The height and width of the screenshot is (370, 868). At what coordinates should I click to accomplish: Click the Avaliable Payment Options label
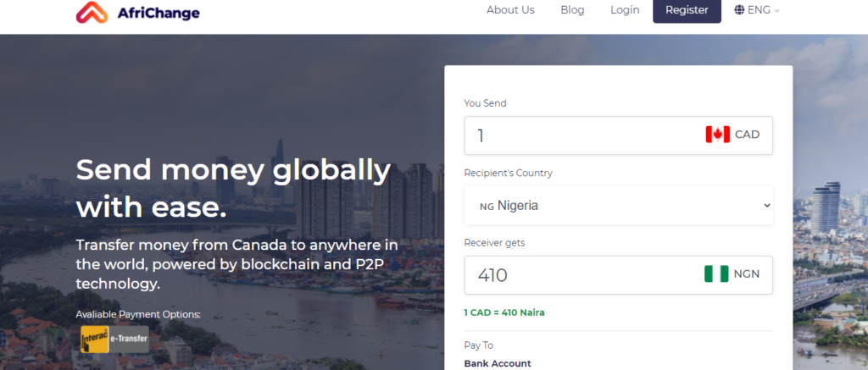pyautogui.click(x=138, y=314)
